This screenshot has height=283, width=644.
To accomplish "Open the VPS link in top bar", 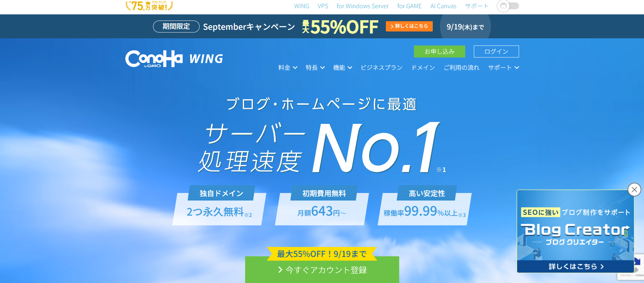I will 323,6.
